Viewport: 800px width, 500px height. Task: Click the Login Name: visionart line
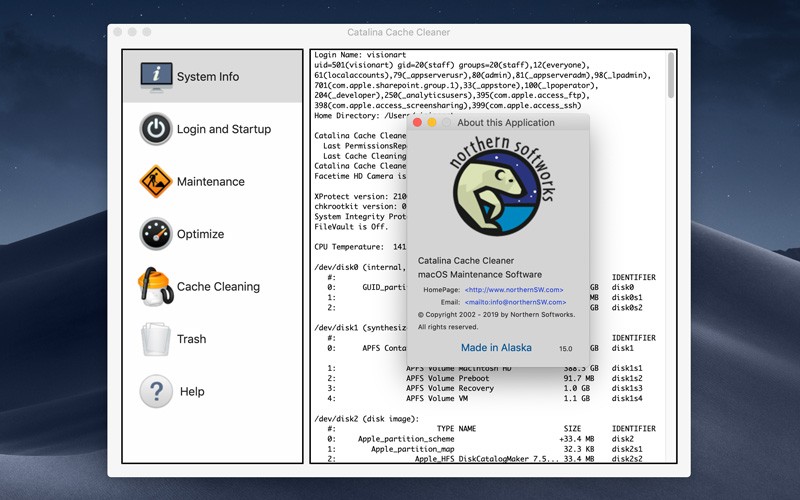(x=360, y=55)
